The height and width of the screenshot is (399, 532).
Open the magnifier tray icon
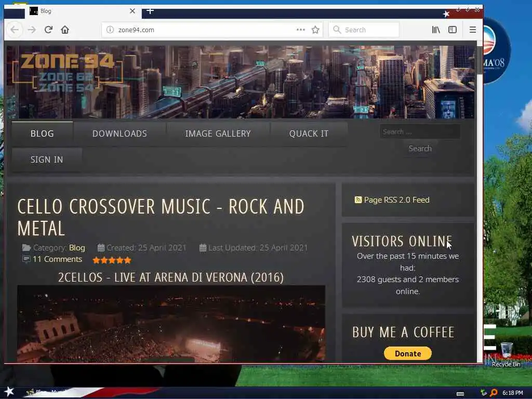pyautogui.click(x=494, y=393)
